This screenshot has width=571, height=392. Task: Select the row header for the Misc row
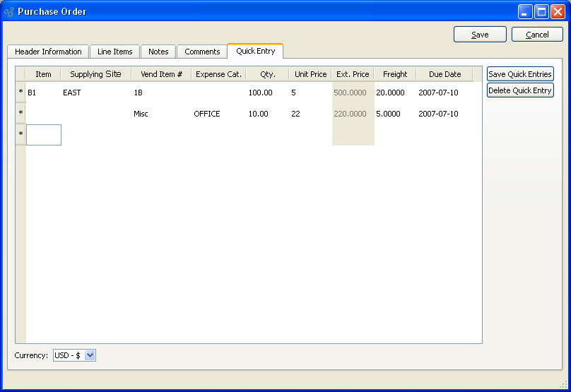click(x=20, y=114)
